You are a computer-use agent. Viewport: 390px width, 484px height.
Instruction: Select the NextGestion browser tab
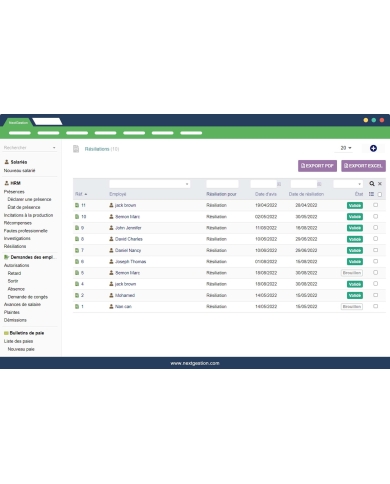point(18,122)
